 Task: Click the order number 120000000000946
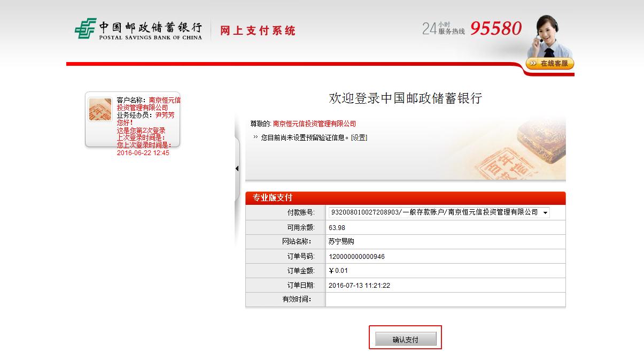(x=356, y=257)
